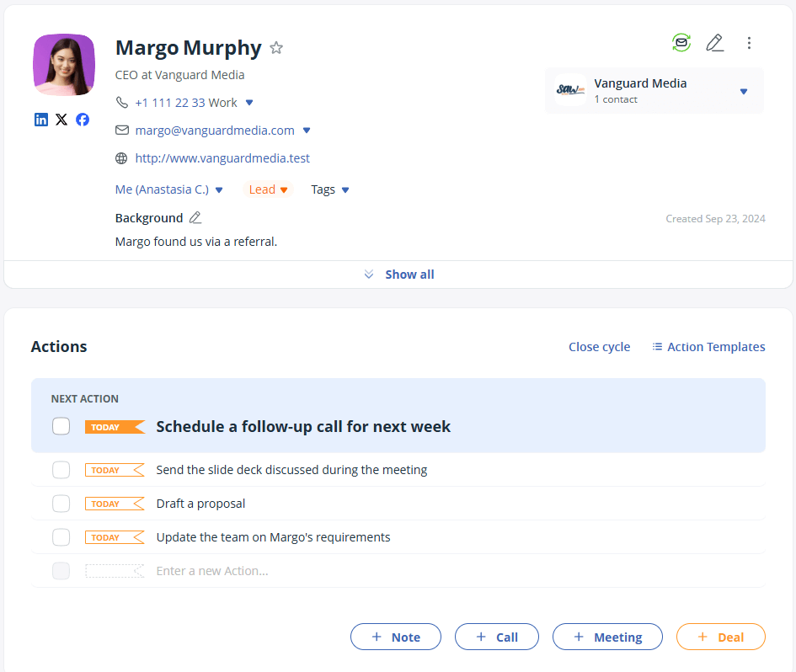
Task: Click the green send email icon
Action: pos(681,42)
